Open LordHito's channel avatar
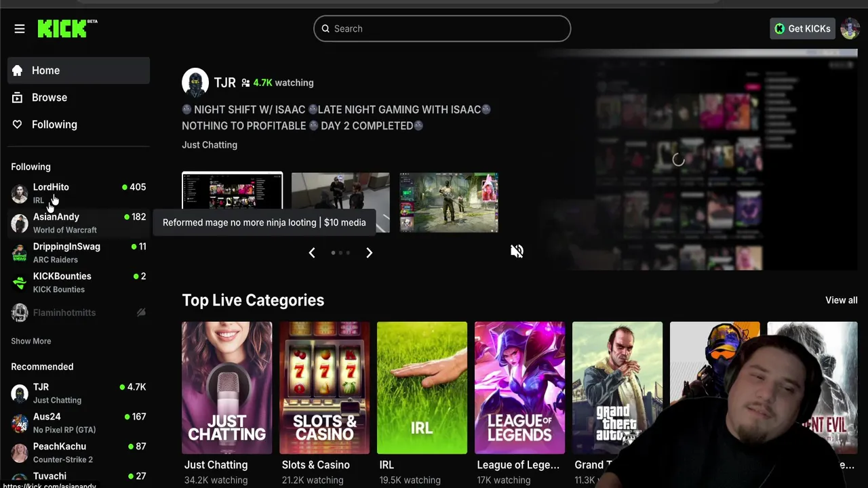 tap(20, 193)
